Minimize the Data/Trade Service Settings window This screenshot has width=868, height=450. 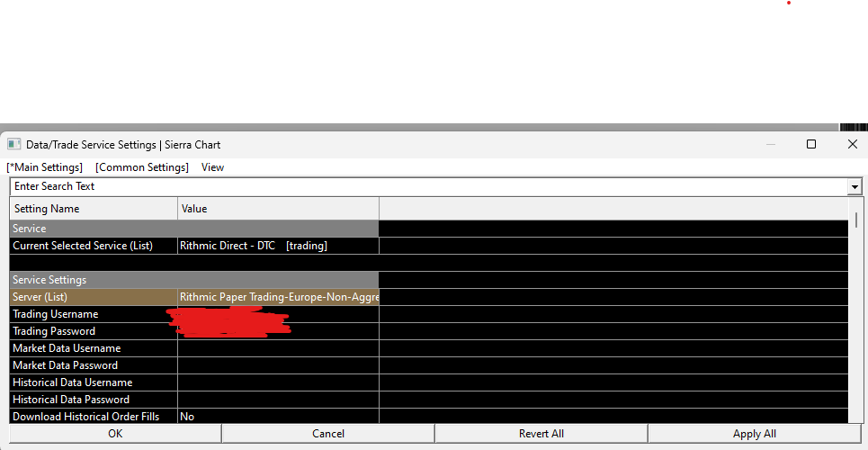(770, 144)
